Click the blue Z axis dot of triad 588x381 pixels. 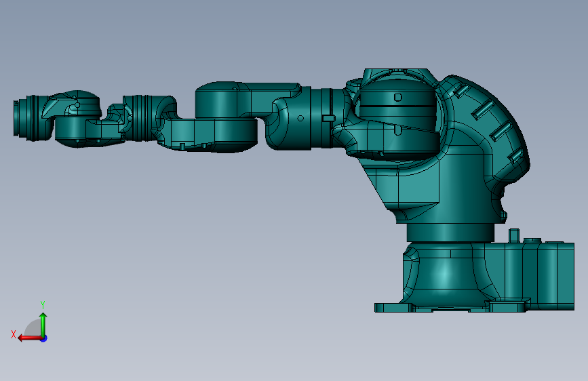pos(44,338)
